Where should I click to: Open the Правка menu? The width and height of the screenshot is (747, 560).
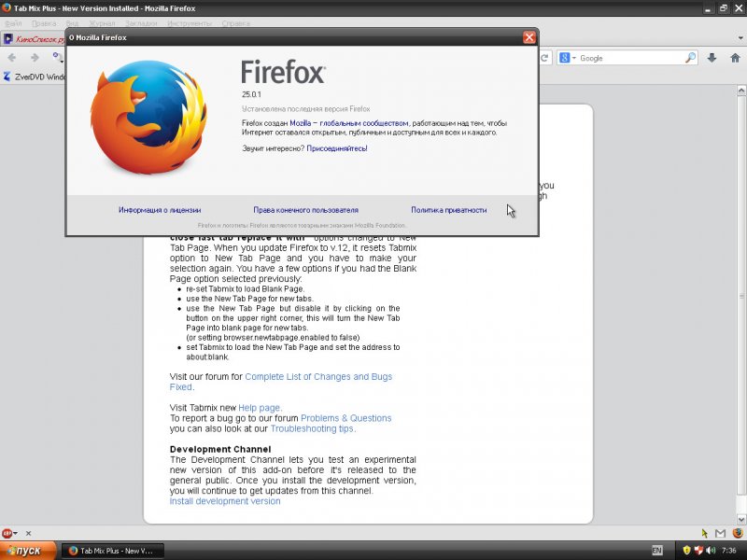point(44,22)
